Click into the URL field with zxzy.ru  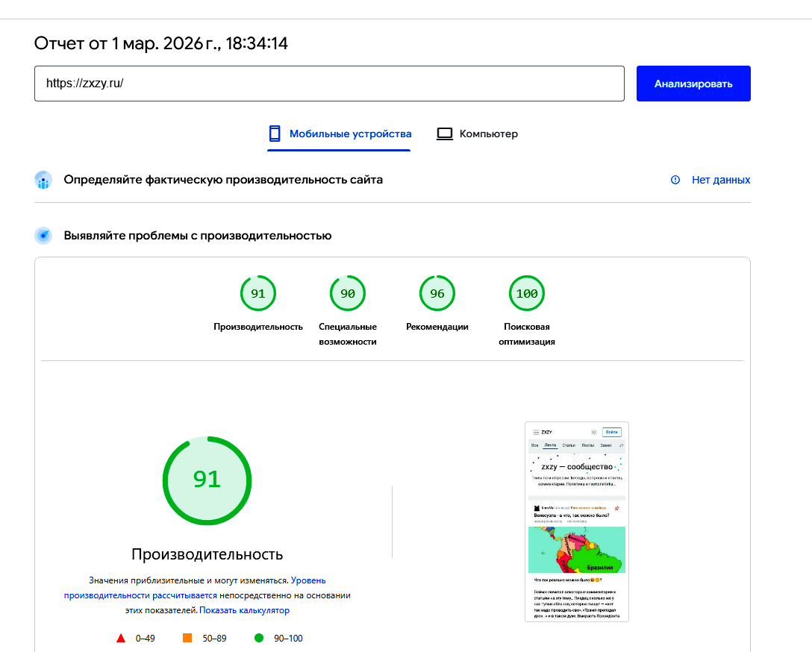tap(328, 84)
